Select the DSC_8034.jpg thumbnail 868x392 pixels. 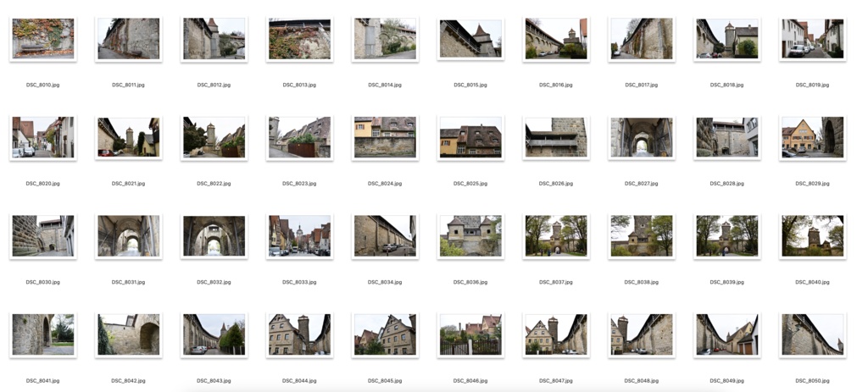coord(385,236)
